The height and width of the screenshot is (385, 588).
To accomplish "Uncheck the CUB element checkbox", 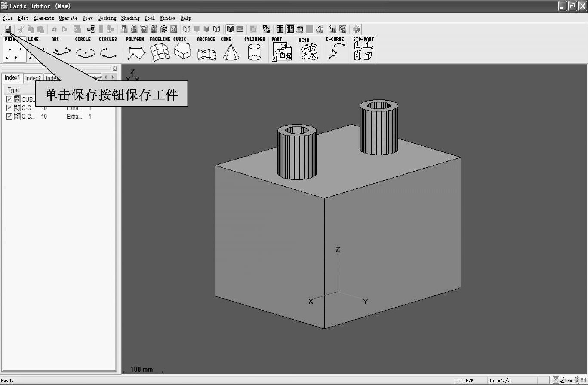I will (x=9, y=99).
